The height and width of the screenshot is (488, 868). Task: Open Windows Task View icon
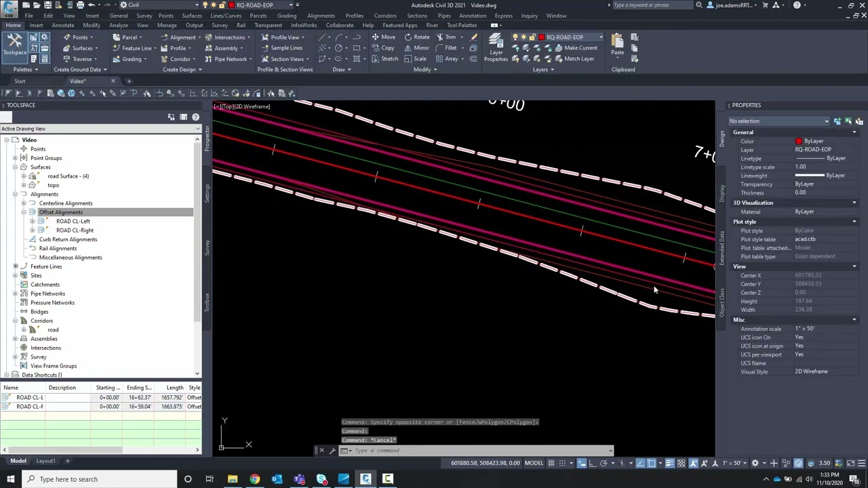tap(210, 479)
